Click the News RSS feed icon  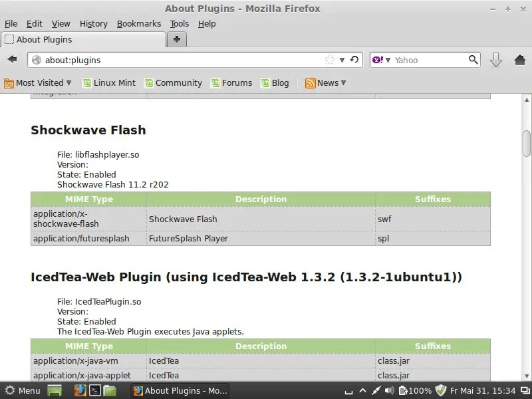click(310, 83)
